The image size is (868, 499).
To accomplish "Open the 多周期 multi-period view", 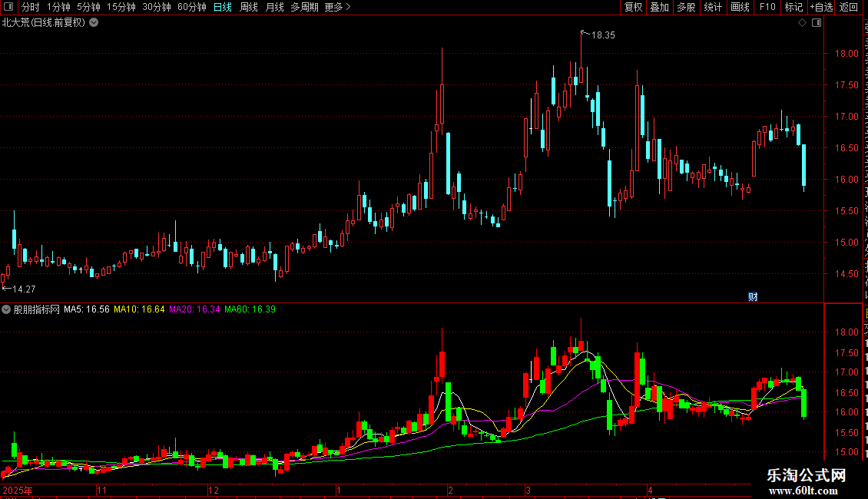I will click(304, 7).
